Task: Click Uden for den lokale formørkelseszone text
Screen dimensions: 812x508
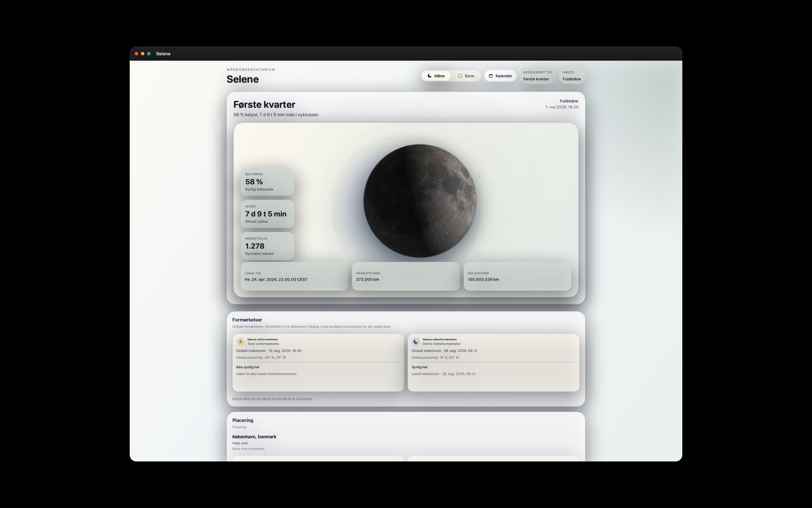Action: point(267,374)
